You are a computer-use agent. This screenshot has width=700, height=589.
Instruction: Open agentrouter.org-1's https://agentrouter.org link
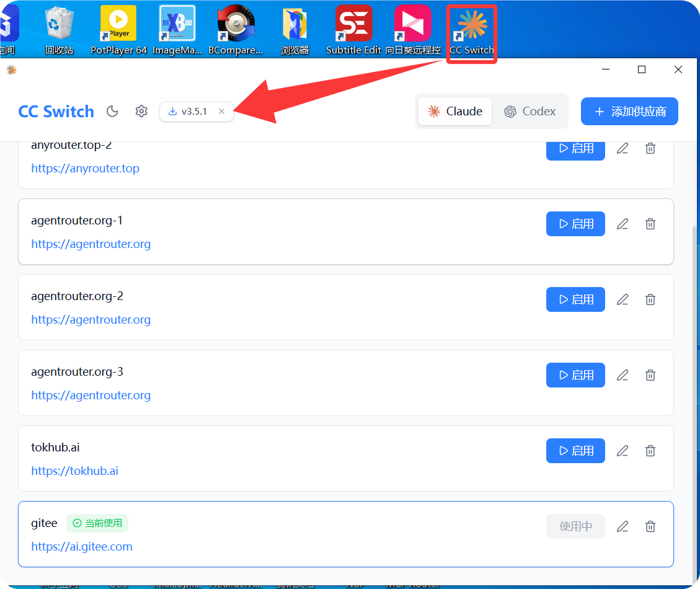pos(91,244)
